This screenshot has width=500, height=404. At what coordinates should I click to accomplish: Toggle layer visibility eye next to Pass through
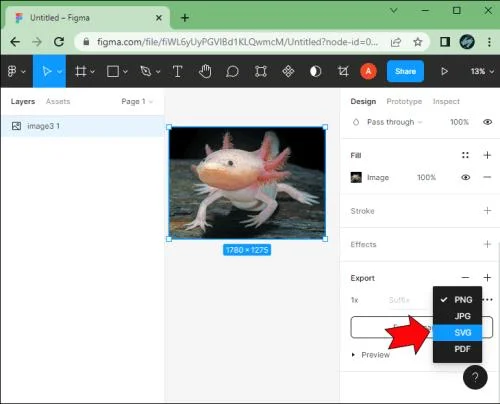tap(487, 122)
